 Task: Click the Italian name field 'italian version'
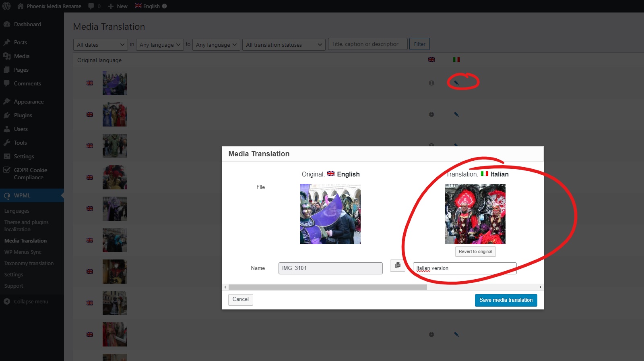(465, 268)
